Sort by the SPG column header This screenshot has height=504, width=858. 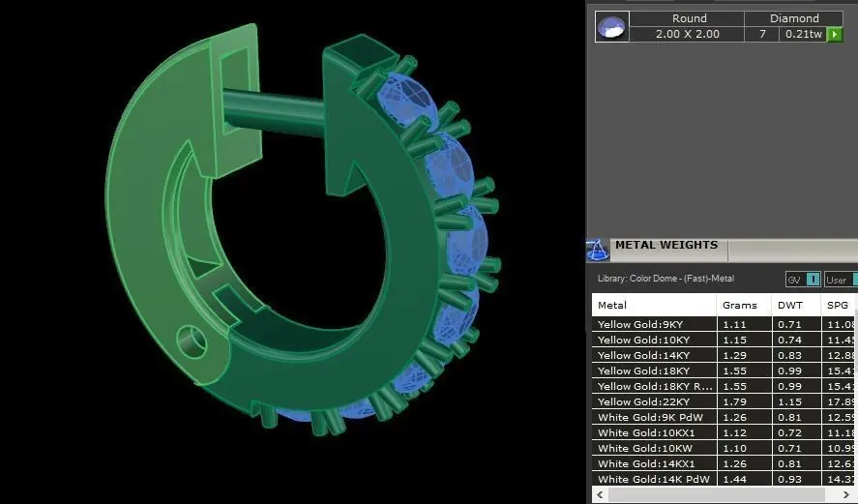tap(839, 306)
